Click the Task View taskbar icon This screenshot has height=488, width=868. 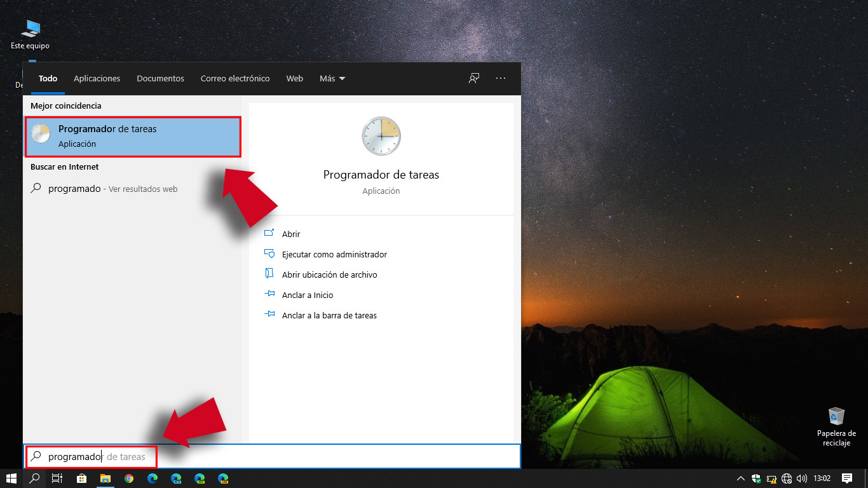(x=57, y=478)
